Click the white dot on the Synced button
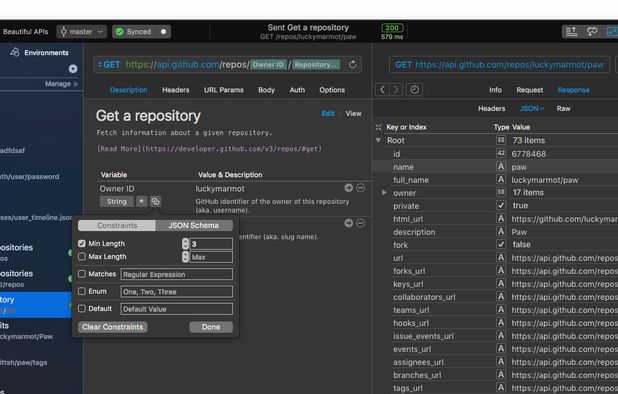Image resolution: width=618 pixels, height=394 pixels. coord(163,32)
